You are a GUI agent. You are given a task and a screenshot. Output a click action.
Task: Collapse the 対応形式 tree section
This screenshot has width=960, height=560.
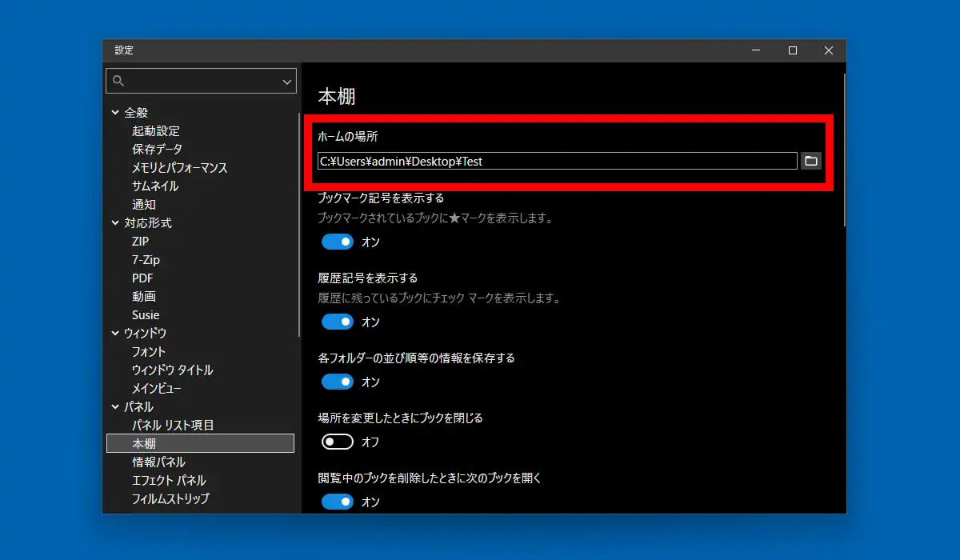point(115,223)
